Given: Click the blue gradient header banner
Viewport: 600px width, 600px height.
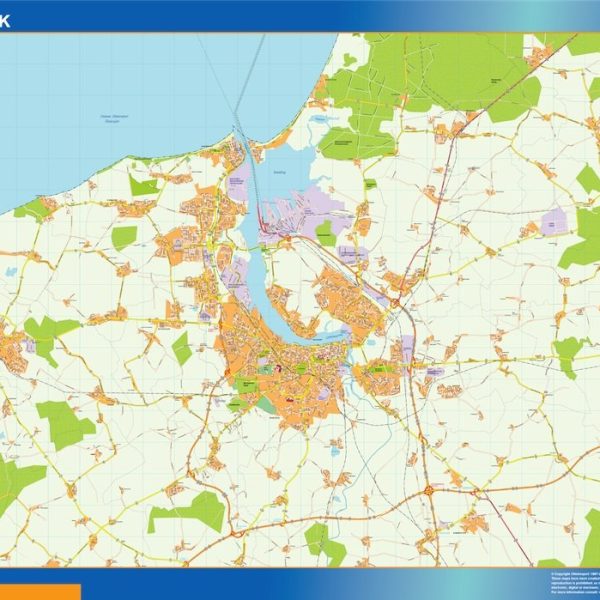Looking at the screenshot, I should 300,16.
